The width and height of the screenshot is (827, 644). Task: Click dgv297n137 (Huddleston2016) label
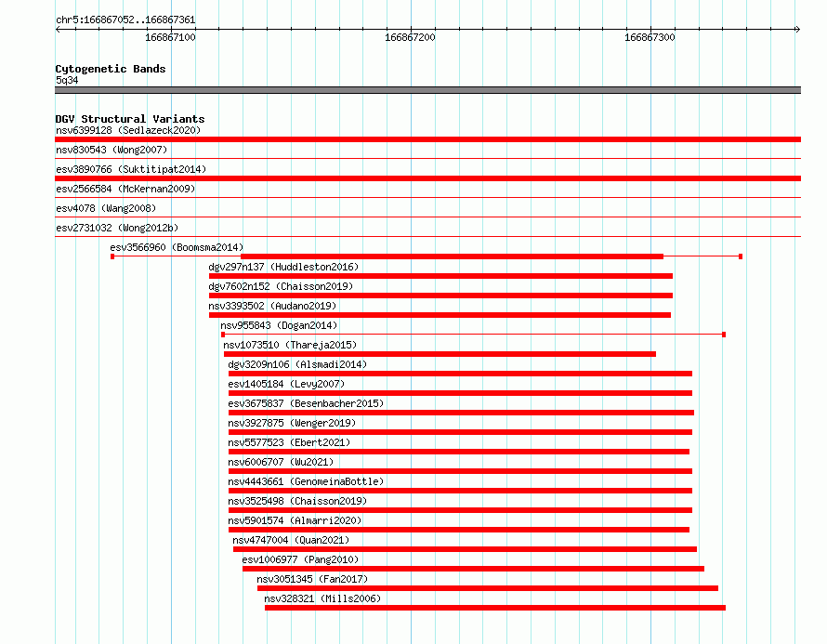[283, 267]
